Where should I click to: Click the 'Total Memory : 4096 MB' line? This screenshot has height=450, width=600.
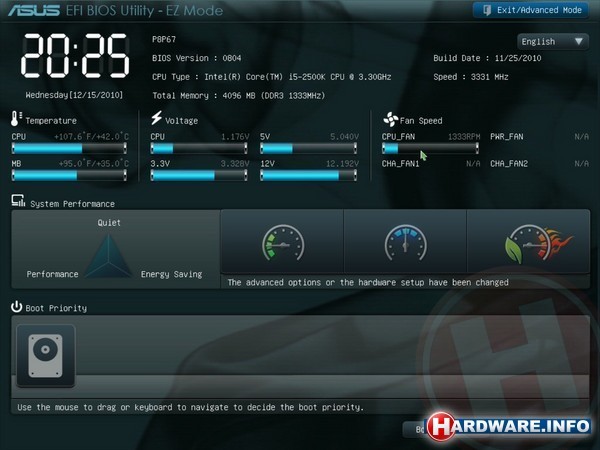[x=238, y=96]
